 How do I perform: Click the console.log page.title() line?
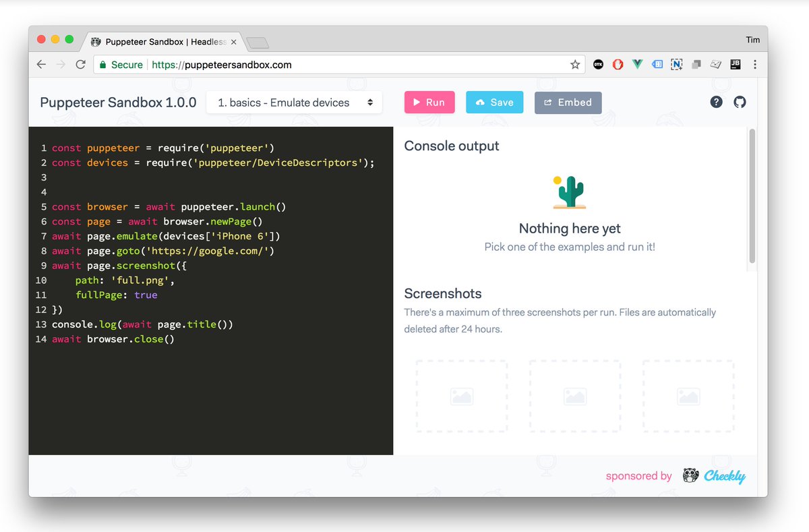(142, 324)
